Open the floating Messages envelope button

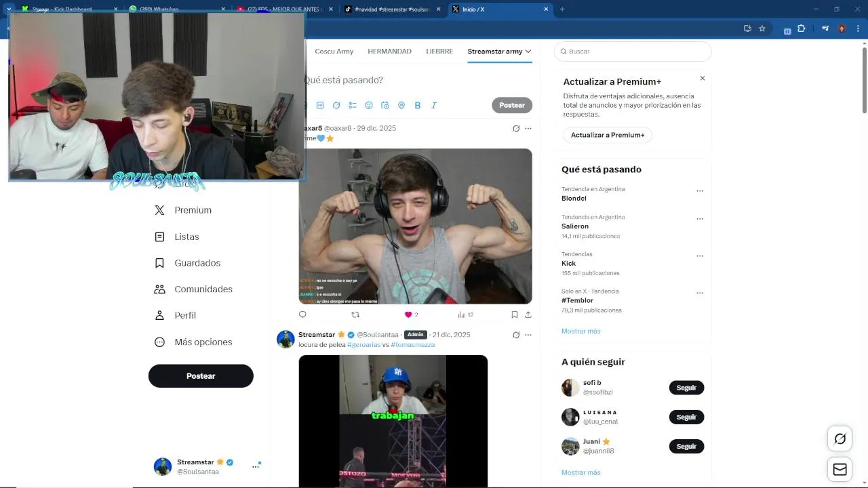coord(840,469)
